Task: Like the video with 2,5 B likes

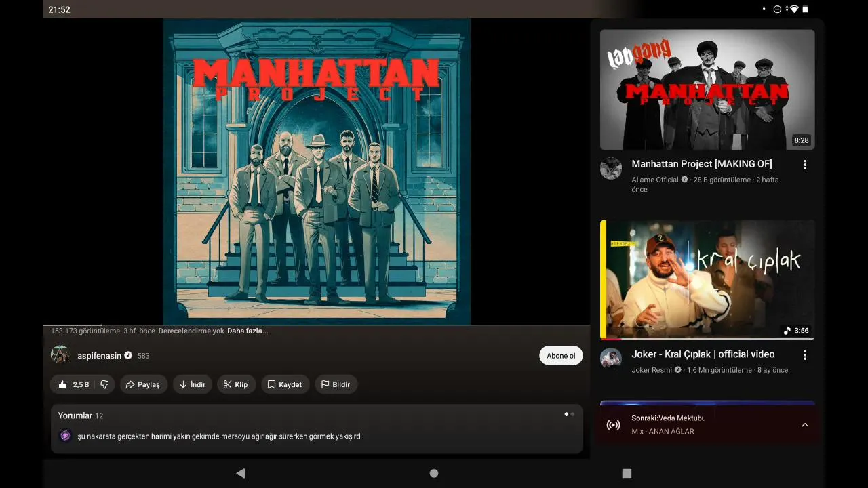Action: click(x=73, y=384)
